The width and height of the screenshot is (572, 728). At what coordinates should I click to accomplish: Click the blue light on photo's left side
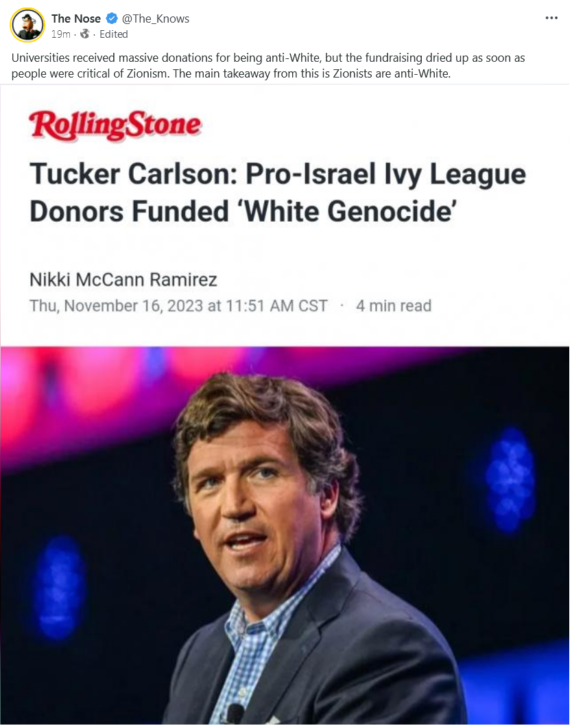point(59,587)
